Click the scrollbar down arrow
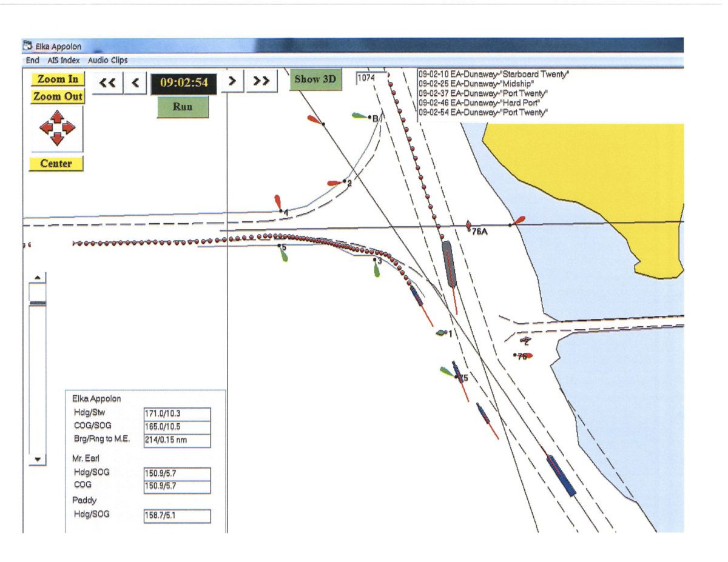728x562 pixels. coord(38,460)
